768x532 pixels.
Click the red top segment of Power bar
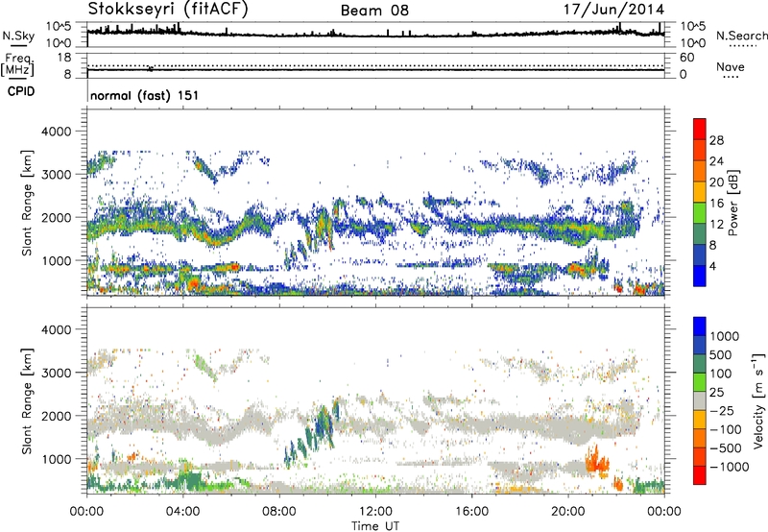[x=700, y=130]
